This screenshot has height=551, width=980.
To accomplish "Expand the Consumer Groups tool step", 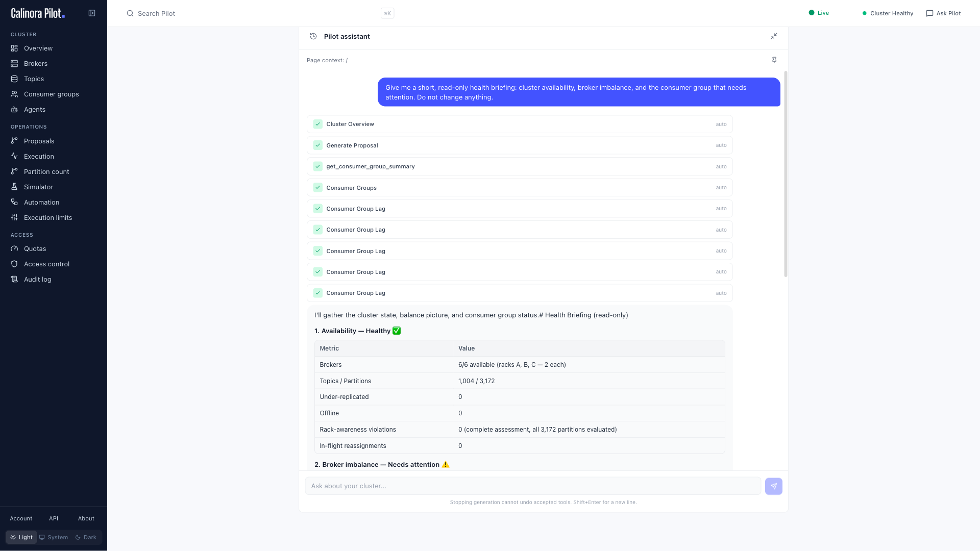I will click(x=520, y=188).
